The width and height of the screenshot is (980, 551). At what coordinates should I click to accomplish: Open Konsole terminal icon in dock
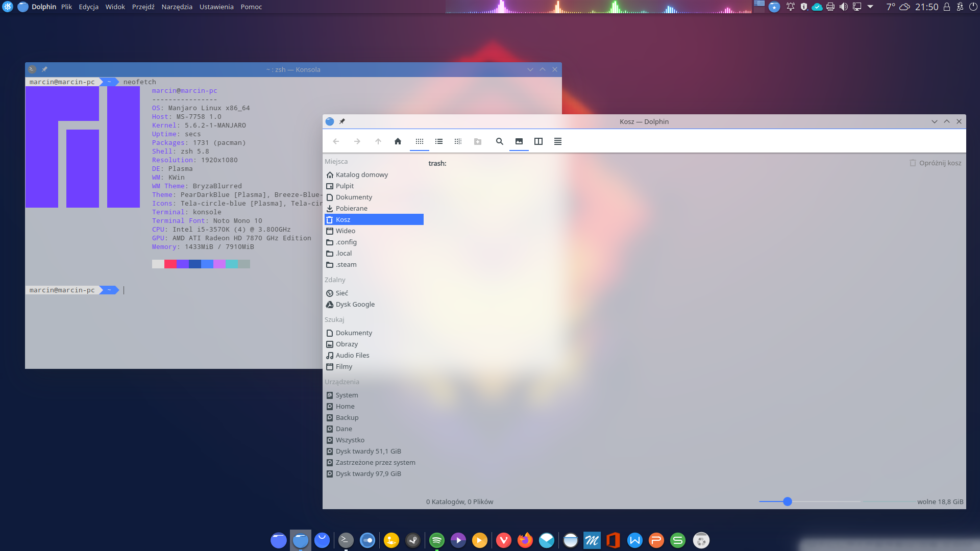pos(346,540)
